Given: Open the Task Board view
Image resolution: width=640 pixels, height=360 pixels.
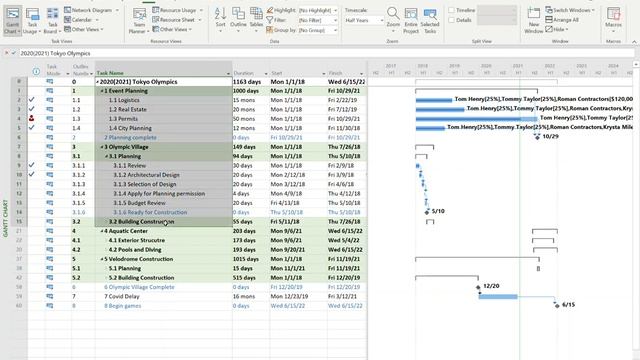Looking at the screenshot, I should [52, 20].
